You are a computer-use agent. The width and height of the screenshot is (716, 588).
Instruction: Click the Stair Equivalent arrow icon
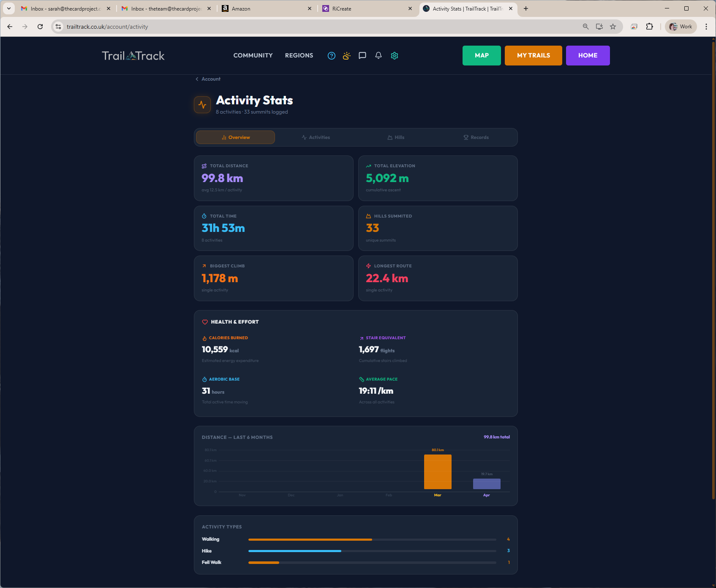(362, 338)
